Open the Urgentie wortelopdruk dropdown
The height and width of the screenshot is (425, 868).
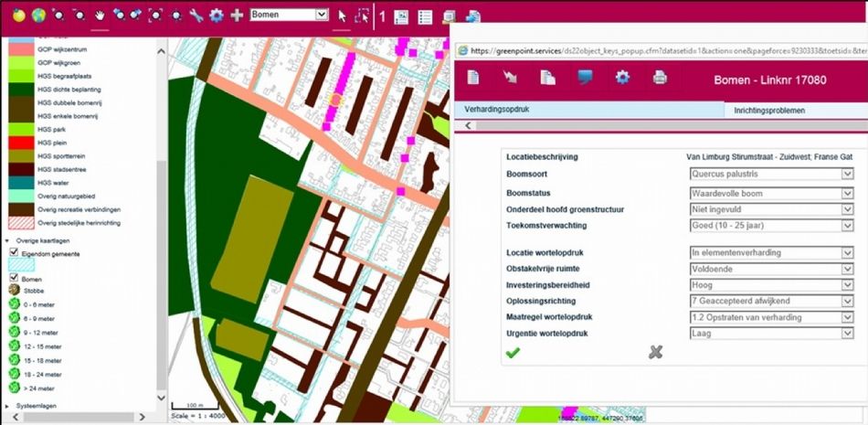click(847, 334)
